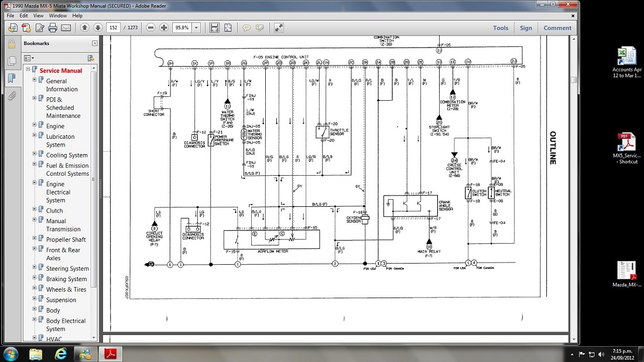
Task: Click the fit one full page icon
Action: point(228,28)
